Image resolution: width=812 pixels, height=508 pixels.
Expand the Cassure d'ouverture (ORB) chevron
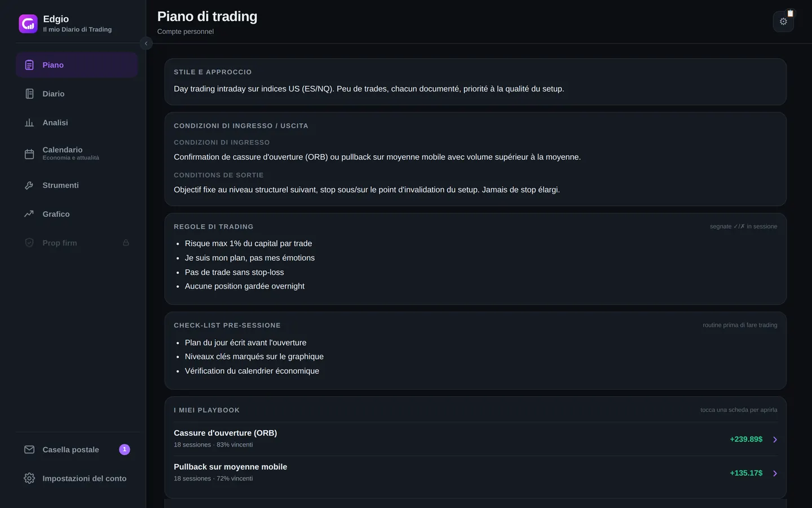click(775, 439)
